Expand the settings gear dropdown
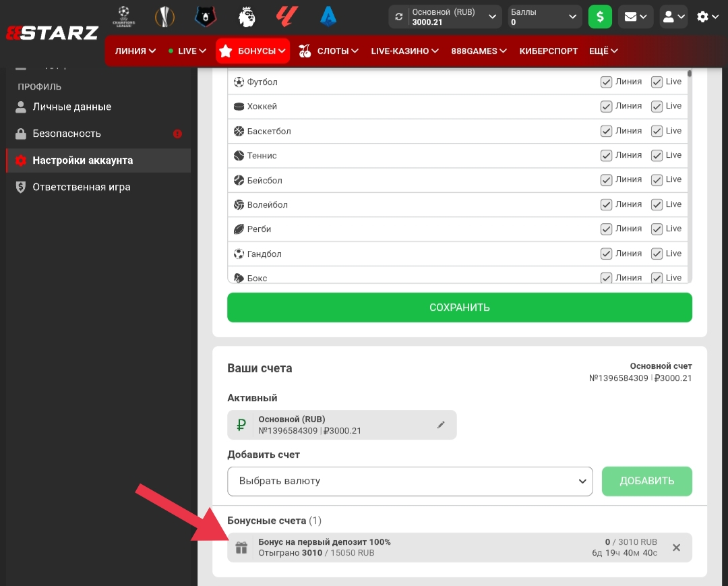 (710, 17)
